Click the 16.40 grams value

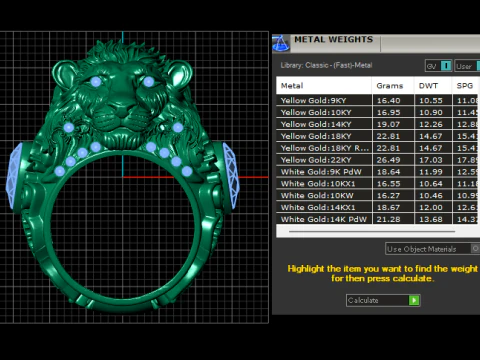388,101
